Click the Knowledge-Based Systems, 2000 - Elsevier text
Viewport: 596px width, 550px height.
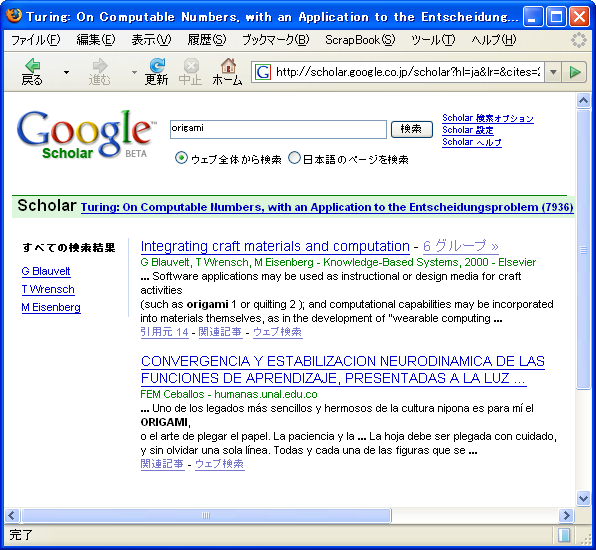[430, 262]
